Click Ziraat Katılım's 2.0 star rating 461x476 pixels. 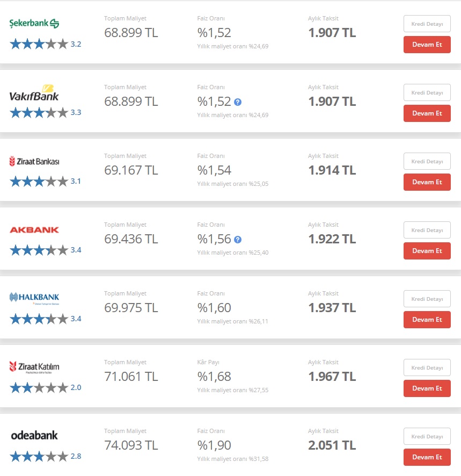[46, 388]
